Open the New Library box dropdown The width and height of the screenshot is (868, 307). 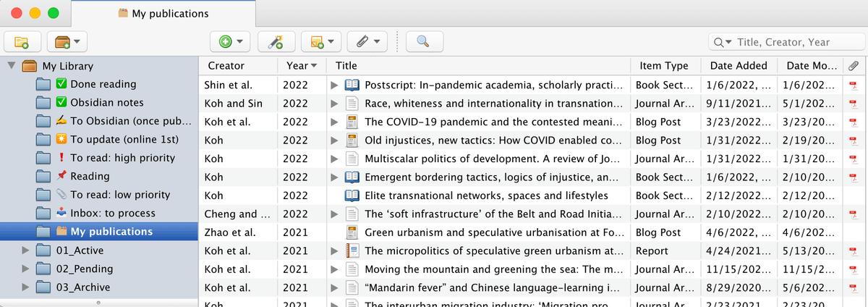(x=67, y=42)
